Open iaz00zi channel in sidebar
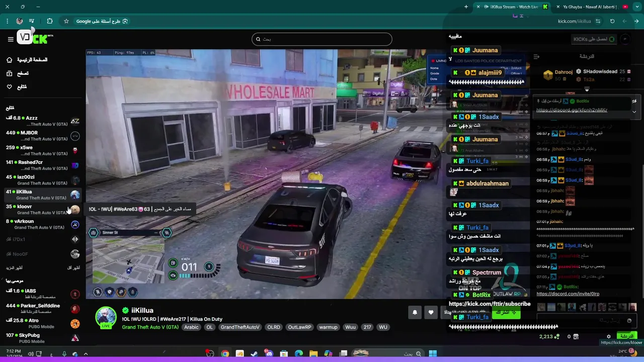Screen dimensions: 644x362 (42, 180)
